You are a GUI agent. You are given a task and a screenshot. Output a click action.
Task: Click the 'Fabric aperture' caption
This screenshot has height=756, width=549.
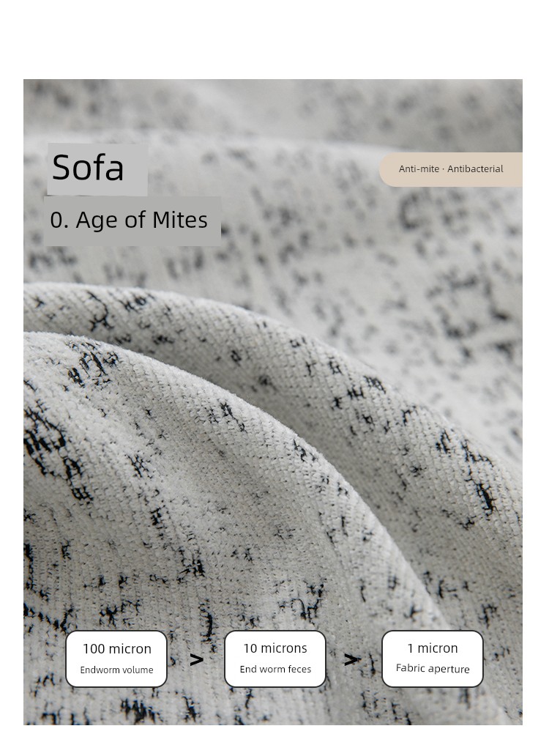pos(433,669)
